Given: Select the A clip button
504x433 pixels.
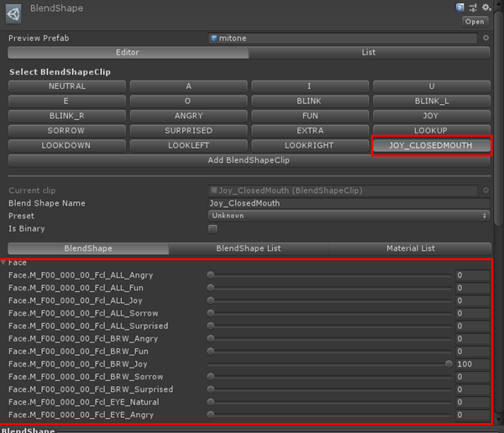Looking at the screenshot, I should 189,86.
